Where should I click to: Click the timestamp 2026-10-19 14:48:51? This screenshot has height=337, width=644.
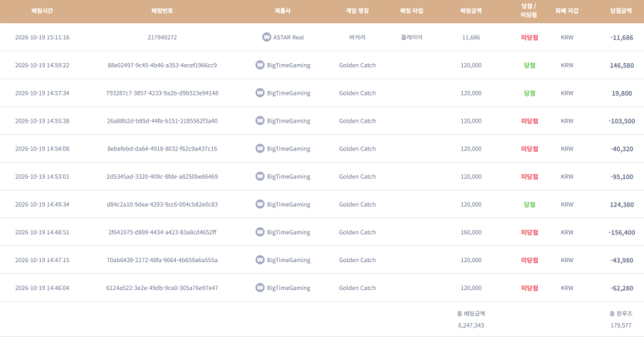[x=42, y=232]
